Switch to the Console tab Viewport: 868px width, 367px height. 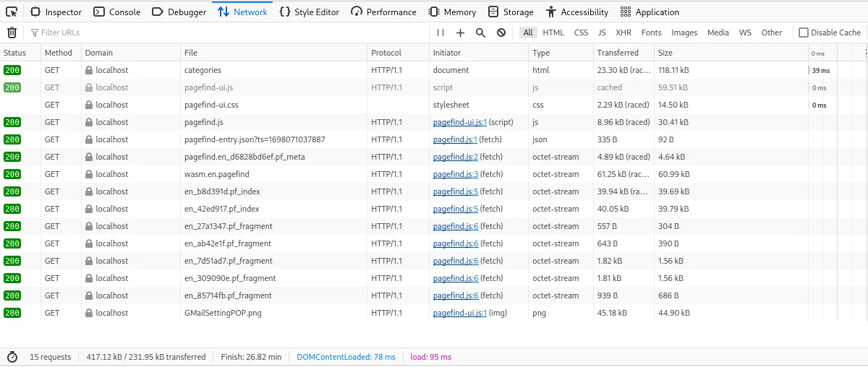[x=117, y=12]
